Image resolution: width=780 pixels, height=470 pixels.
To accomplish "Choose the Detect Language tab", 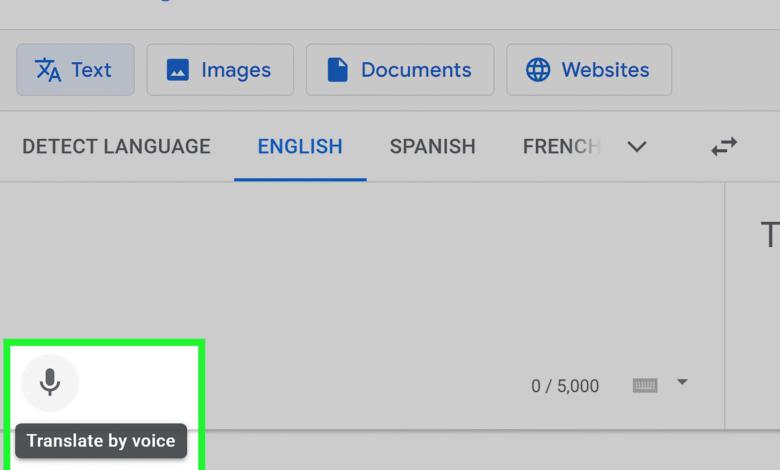I will tap(116, 147).
